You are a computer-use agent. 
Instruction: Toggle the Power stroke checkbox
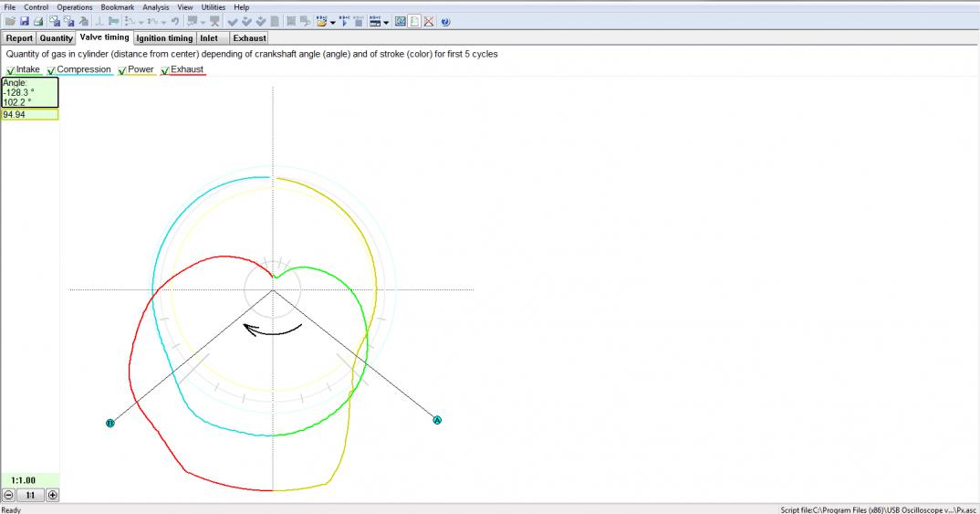click(x=122, y=70)
